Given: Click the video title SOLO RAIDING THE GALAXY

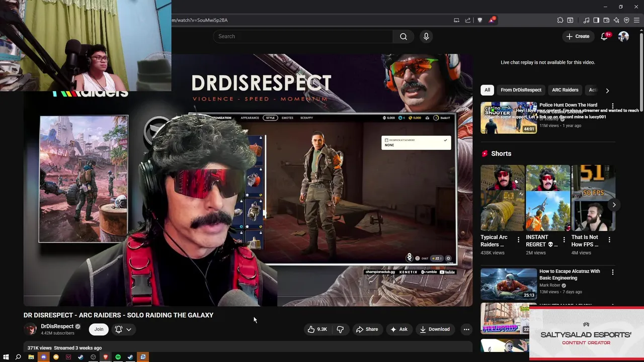Looking at the screenshot, I should click(118, 315).
